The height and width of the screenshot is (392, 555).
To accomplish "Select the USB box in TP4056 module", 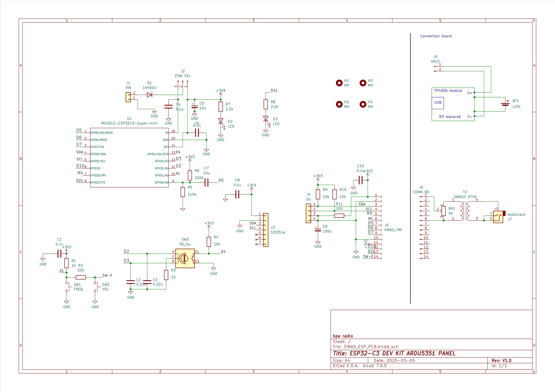I will [438, 103].
